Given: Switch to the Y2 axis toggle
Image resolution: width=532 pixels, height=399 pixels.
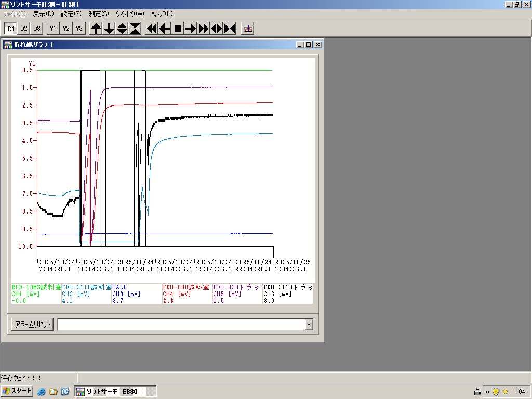Looking at the screenshot, I should coord(66,29).
